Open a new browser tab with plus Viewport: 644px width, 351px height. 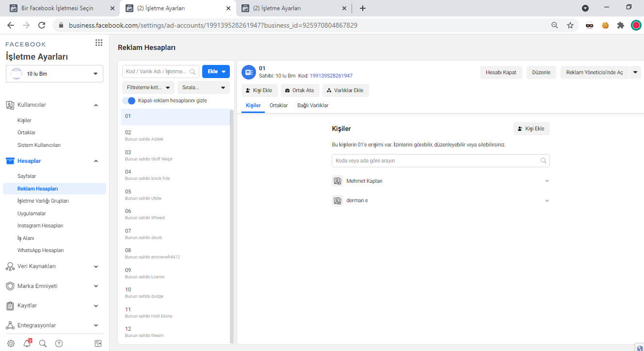[363, 8]
